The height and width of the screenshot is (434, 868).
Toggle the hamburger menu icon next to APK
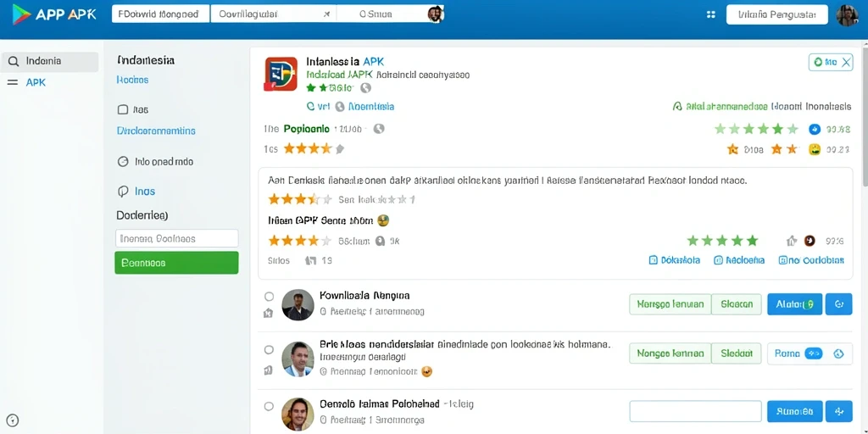click(x=12, y=82)
